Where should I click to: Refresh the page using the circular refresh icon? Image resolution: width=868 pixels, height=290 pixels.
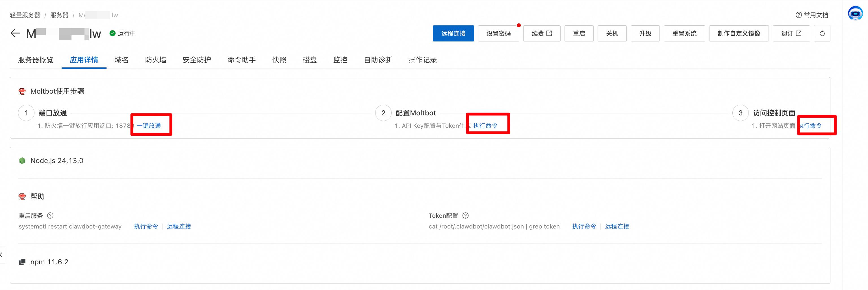(x=822, y=33)
